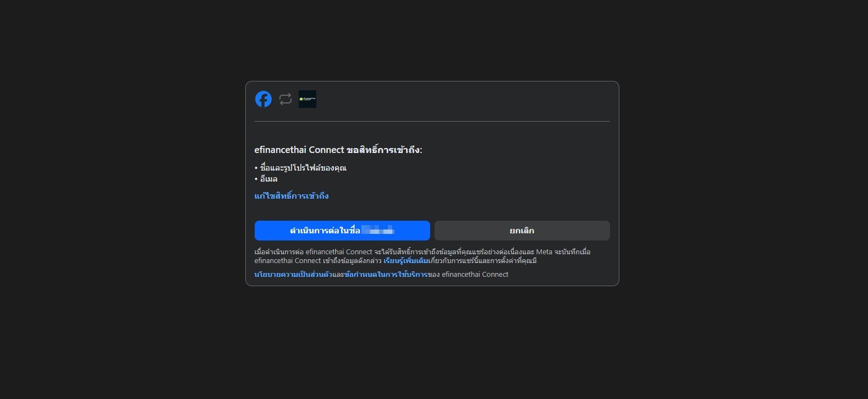This screenshot has width=868, height=399.
Task: Click the horizontal divider under the logos
Action: coord(432,121)
